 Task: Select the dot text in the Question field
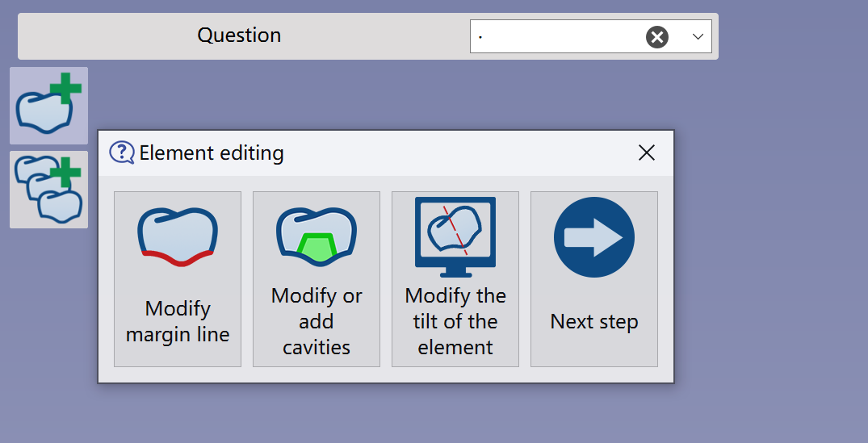tap(480, 38)
